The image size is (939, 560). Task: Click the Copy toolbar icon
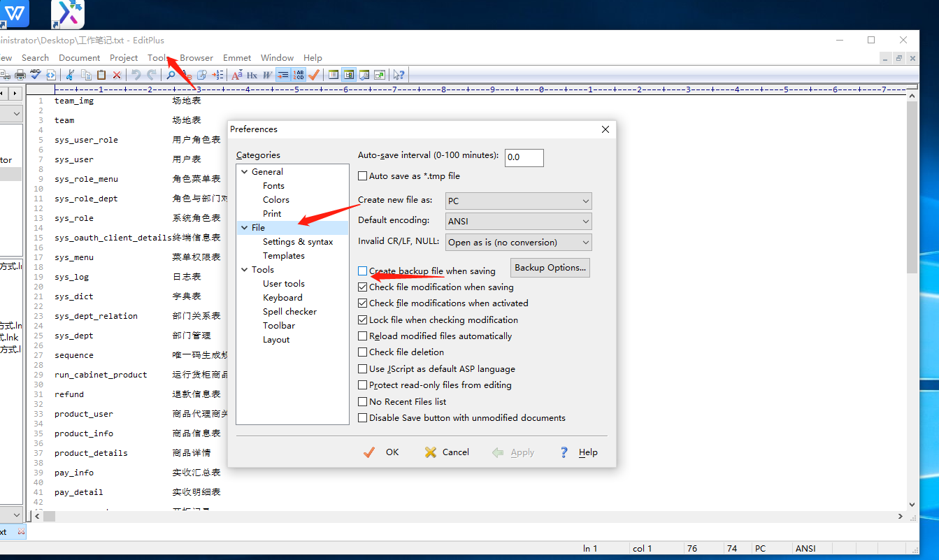86,75
